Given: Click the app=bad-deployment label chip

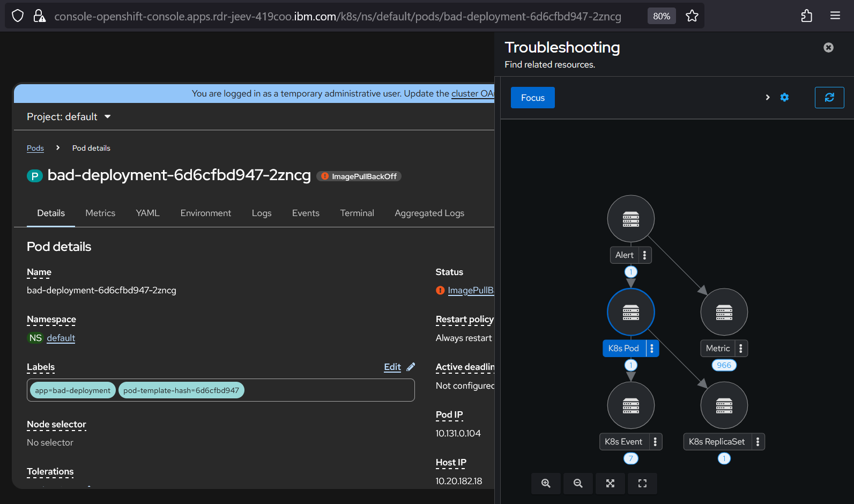Looking at the screenshot, I should point(73,390).
